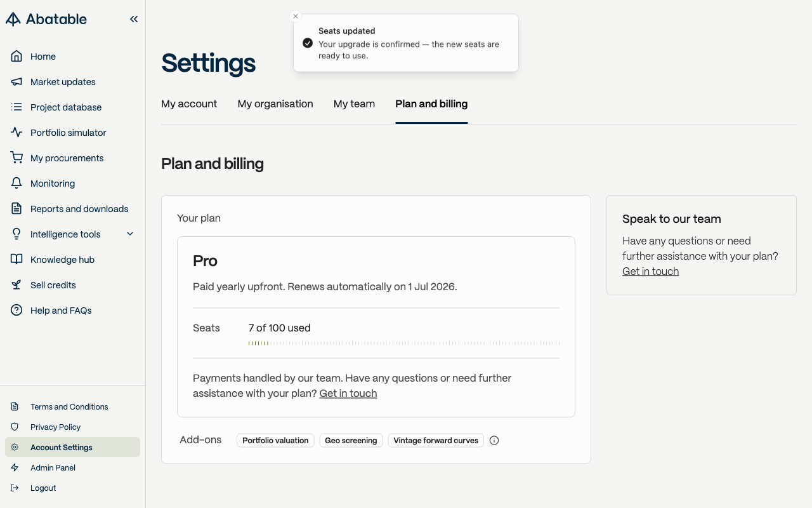
Task: Open Market updates megaphone icon
Action: coord(17,82)
